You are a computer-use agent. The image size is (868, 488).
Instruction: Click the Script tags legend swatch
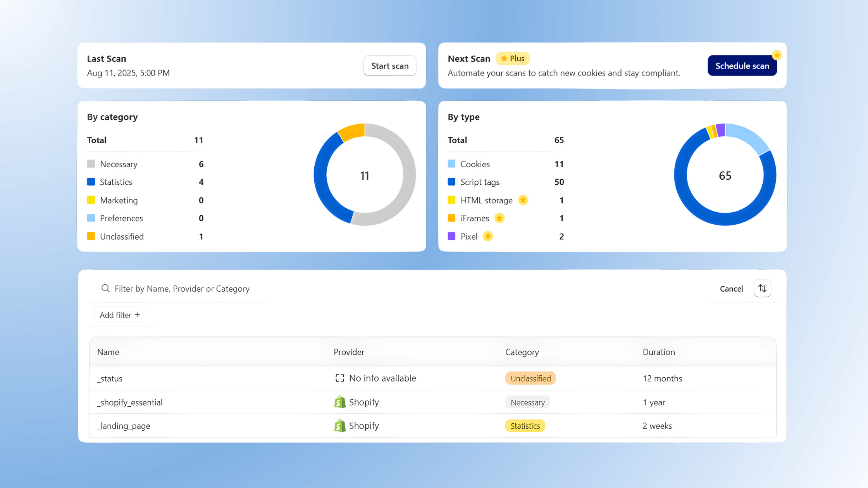point(451,182)
